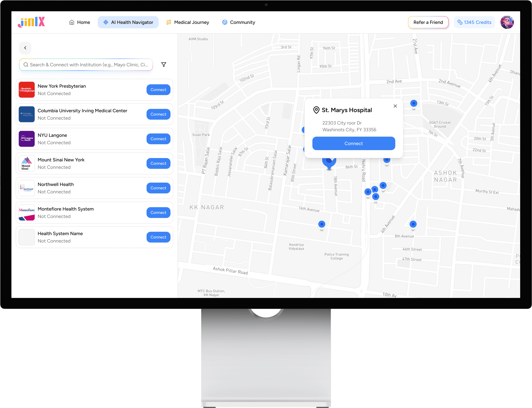
Task: Click the back chevron button
Action: pyautogui.click(x=25, y=48)
